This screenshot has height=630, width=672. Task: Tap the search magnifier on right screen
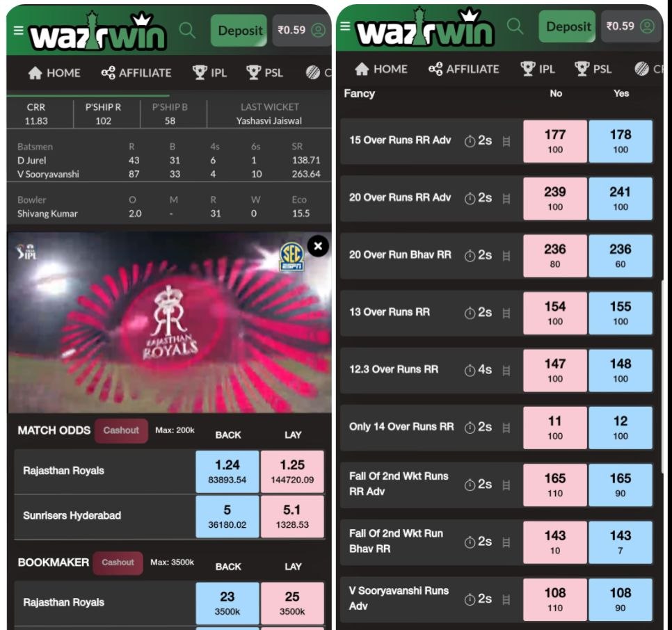[x=515, y=26]
